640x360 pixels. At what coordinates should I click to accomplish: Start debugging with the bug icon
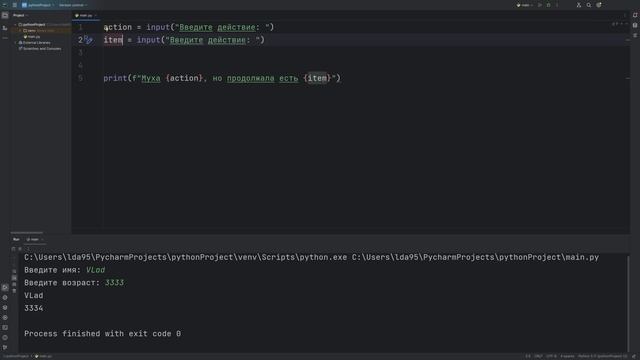click(549, 5)
